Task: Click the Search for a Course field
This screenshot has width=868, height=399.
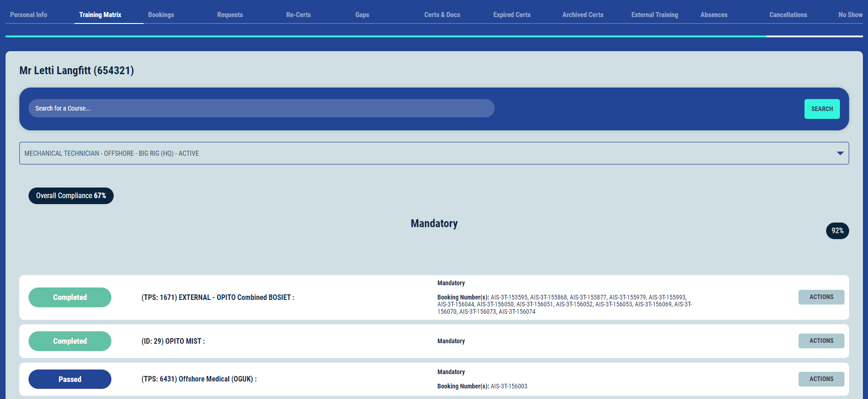Action: coord(261,108)
